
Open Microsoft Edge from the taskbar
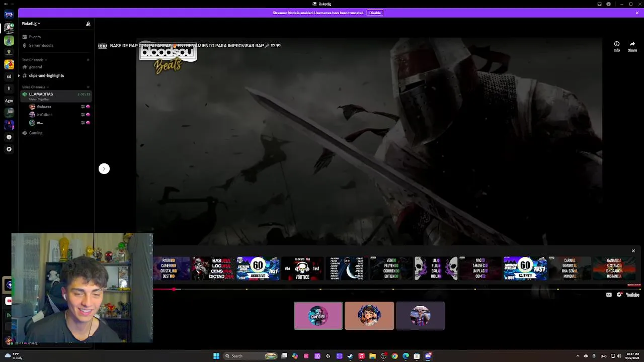[406, 356]
